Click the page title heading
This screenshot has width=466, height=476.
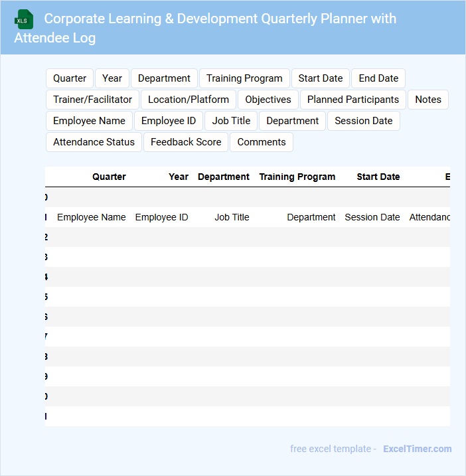[205, 28]
